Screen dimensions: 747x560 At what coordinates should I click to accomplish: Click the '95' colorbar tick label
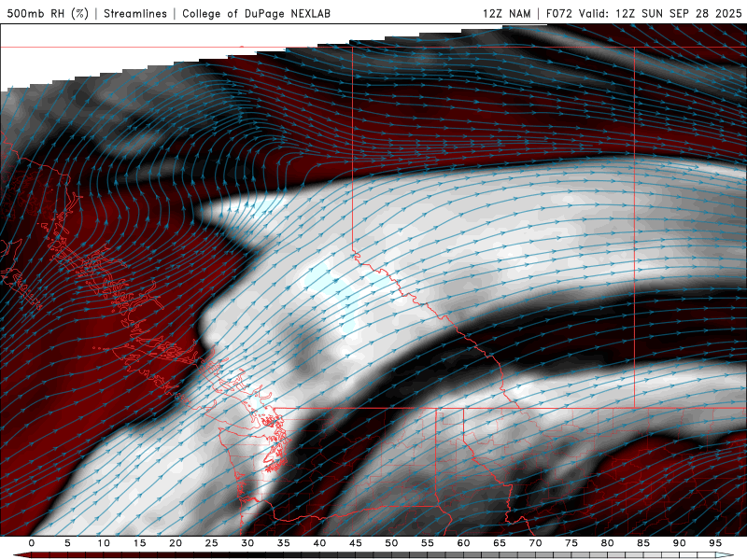[x=715, y=543]
